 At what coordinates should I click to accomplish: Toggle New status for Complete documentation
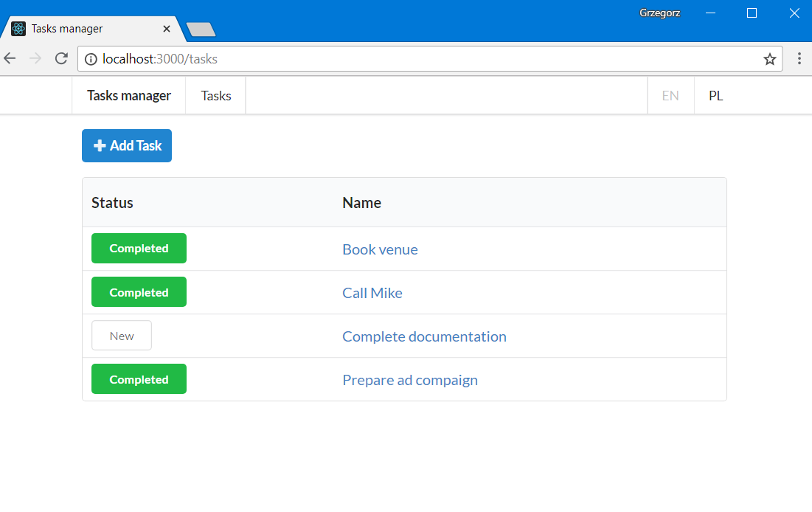(x=122, y=336)
